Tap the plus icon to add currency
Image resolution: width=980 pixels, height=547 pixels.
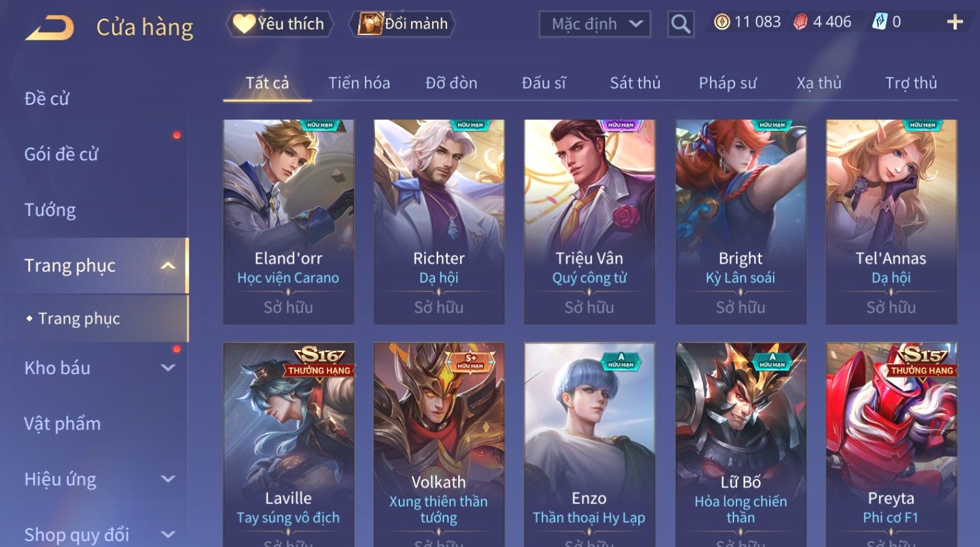955,22
